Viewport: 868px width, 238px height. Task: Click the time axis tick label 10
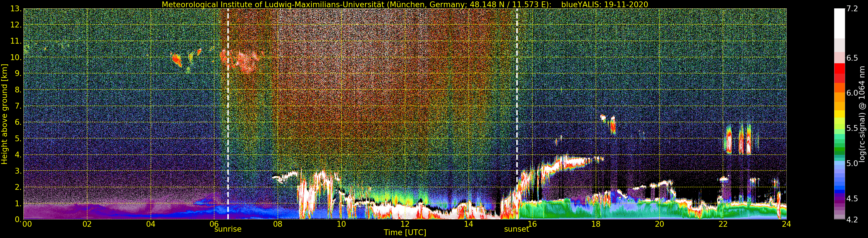(x=341, y=224)
